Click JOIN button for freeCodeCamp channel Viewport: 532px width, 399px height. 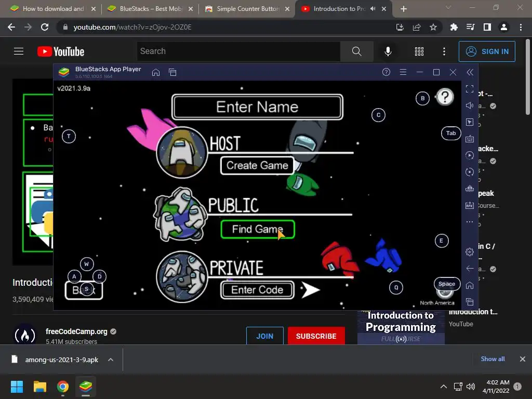coord(264,336)
